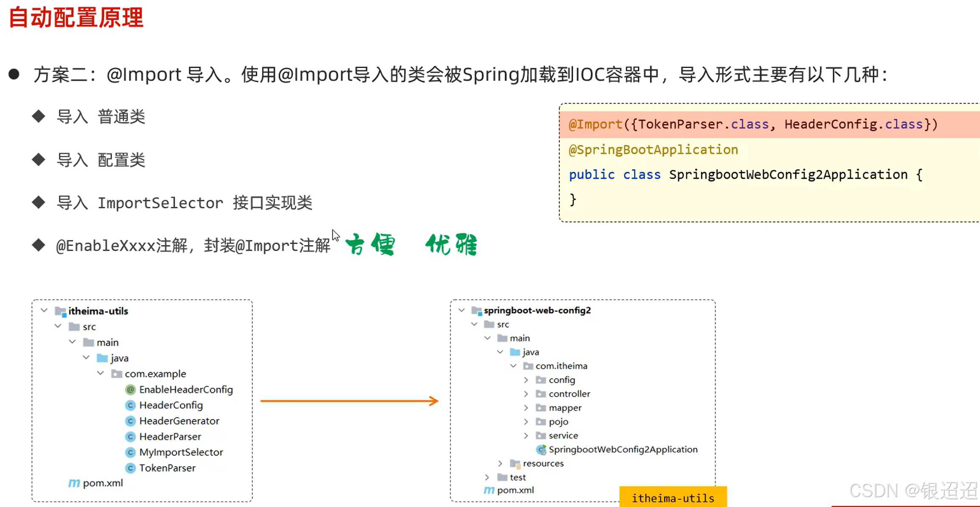
Task: Click SpringbootWebConfig2Application runnable class icon
Action: click(x=541, y=449)
